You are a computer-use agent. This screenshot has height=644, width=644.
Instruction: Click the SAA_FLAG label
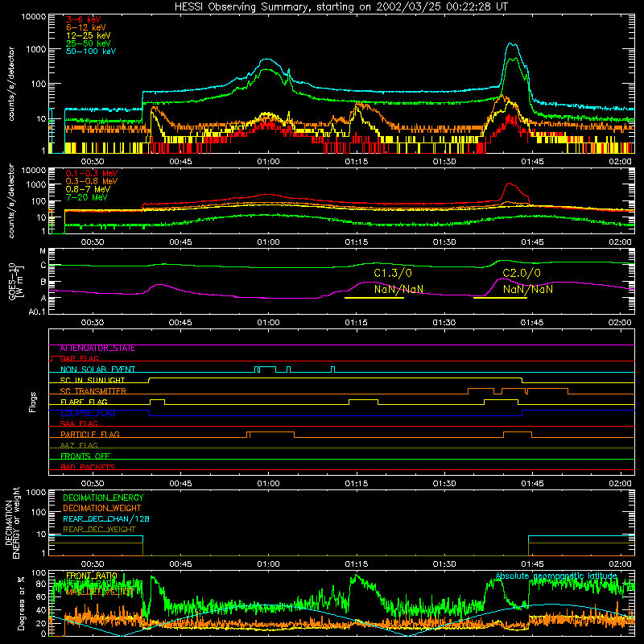(x=79, y=423)
